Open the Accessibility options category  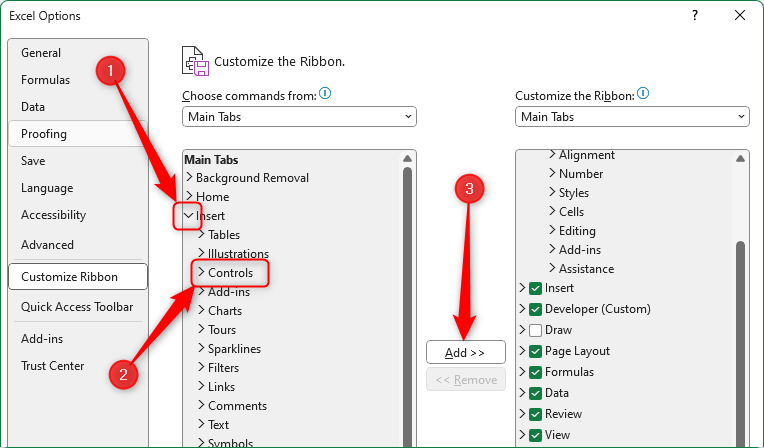point(78,215)
